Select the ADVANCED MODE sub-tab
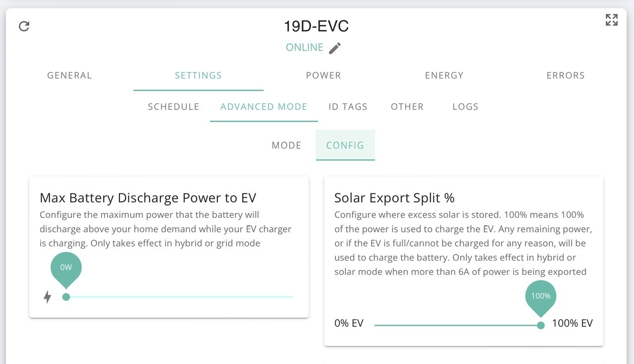 coord(264,106)
